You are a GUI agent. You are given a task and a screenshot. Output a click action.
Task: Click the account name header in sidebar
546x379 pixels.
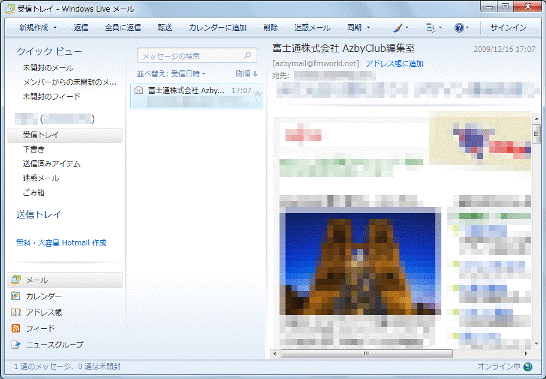tap(55, 119)
